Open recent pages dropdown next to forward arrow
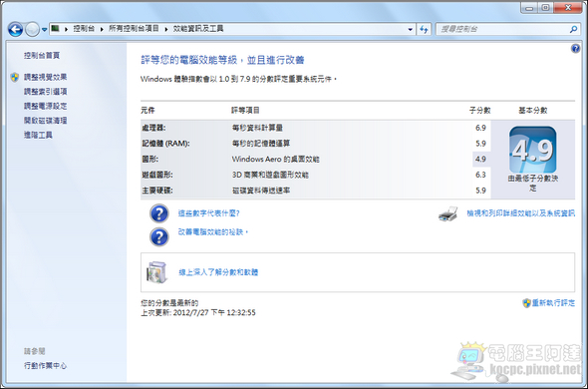The height and width of the screenshot is (389, 588). click(44, 29)
